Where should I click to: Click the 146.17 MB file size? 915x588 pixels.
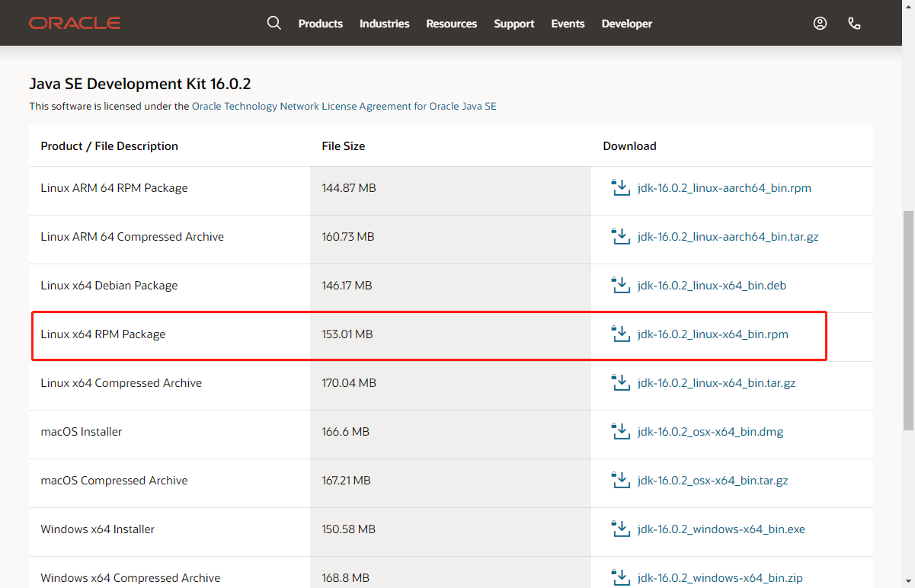pyautogui.click(x=347, y=286)
